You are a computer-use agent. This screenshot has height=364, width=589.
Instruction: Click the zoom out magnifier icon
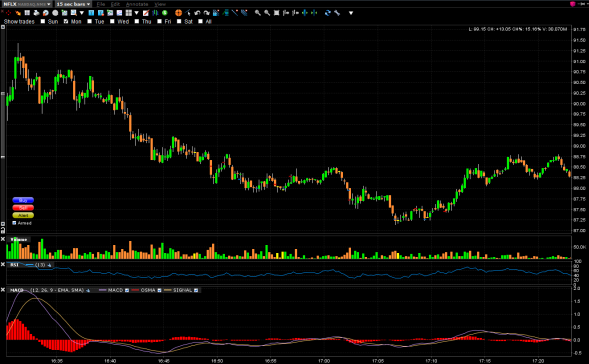tap(267, 13)
